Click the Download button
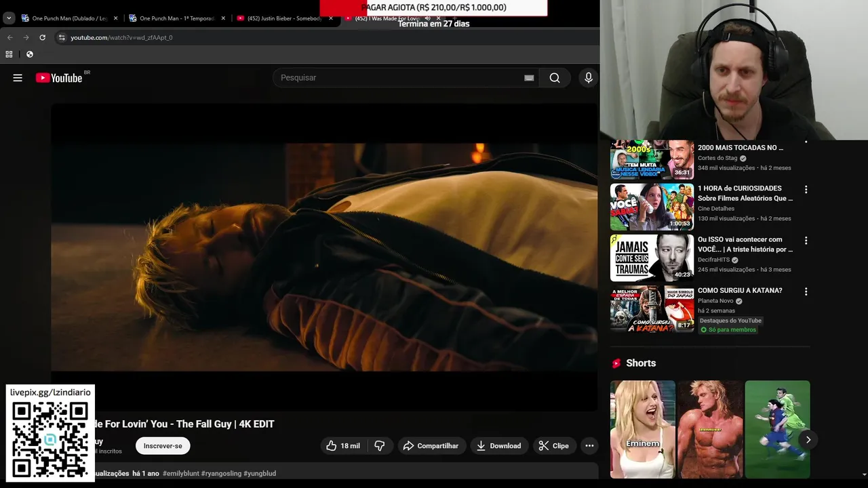This screenshot has width=868, height=488. pos(499,445)
